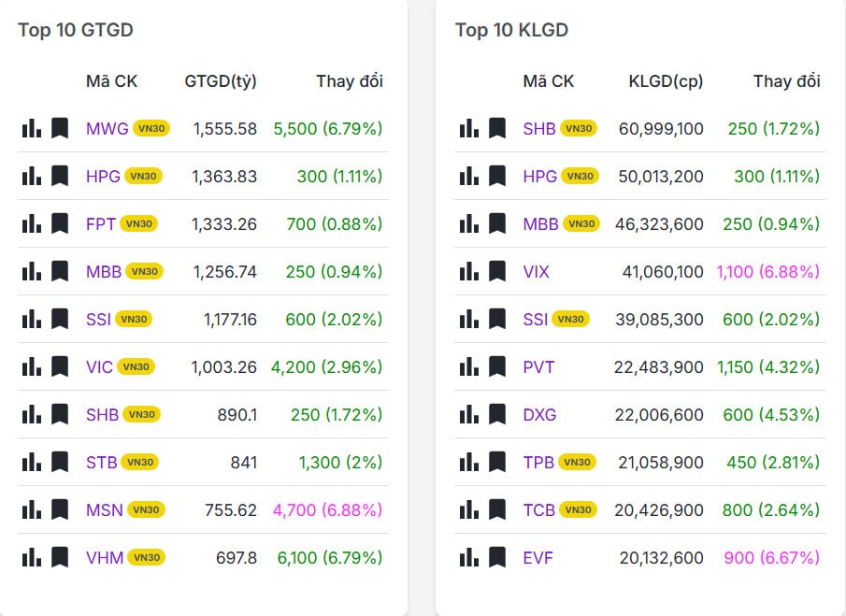846x616 pixels.
Task: Open the chart icon for MWG row
Action: pos(31,128)
